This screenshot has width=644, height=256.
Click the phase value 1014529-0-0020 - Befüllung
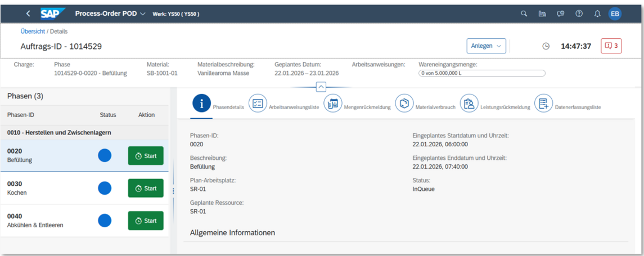click(91, 73)
